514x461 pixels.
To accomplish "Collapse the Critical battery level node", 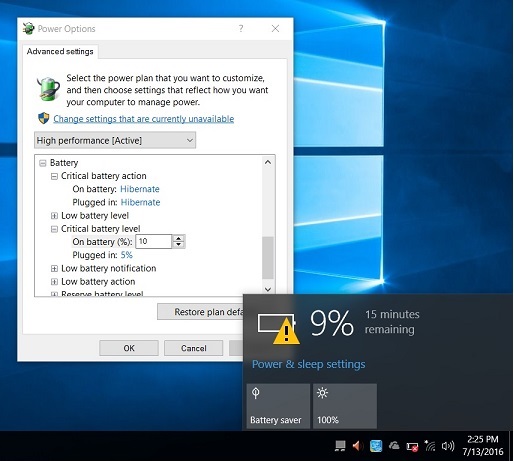I will pos(54,229).
